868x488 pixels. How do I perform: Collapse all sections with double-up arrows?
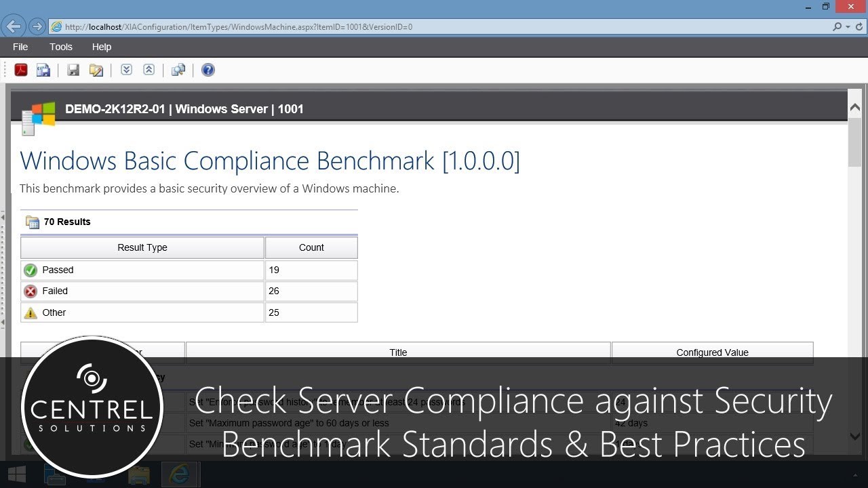click(x=149, y=70)
